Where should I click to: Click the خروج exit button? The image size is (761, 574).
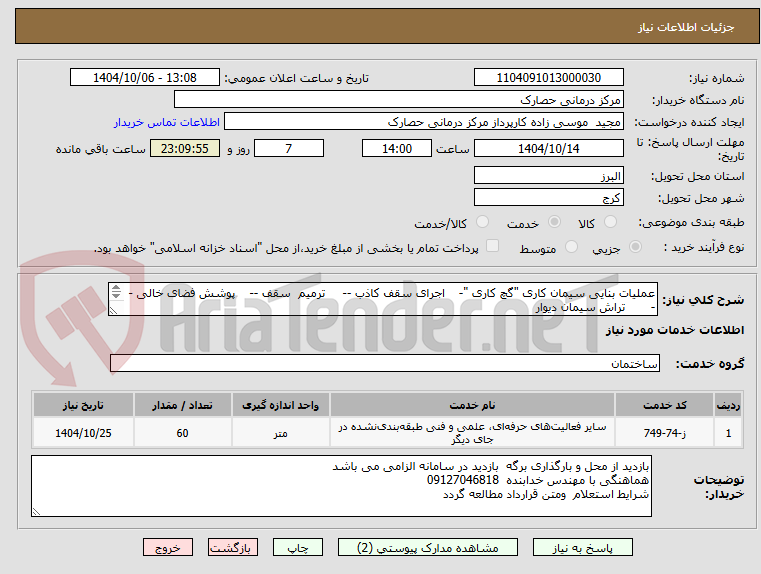tap(168, 547)
